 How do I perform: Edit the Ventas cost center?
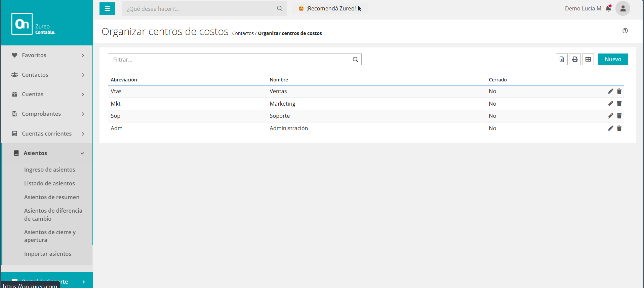tap(610, 91)
